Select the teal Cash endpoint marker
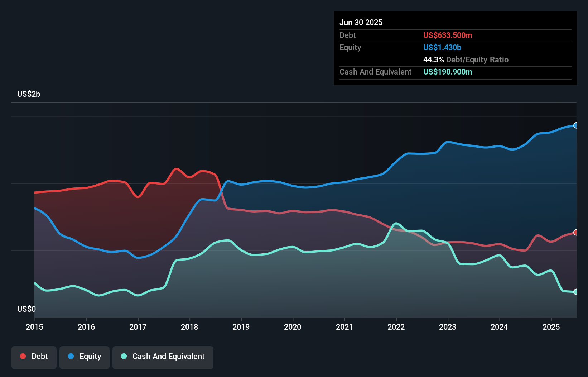Viewport: 588px width, 377px height. click(x=575, y=292)
